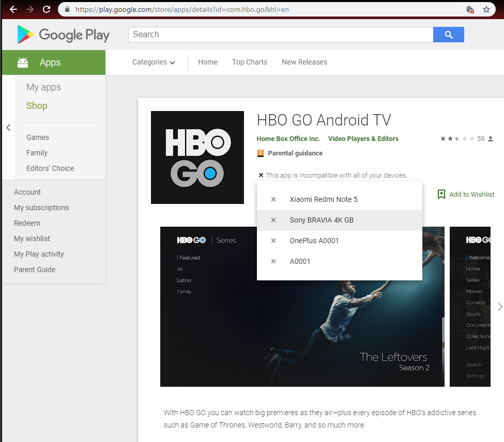
Task: Click the Add to Wishlist bookmark icon
Action: coord(441,194)
